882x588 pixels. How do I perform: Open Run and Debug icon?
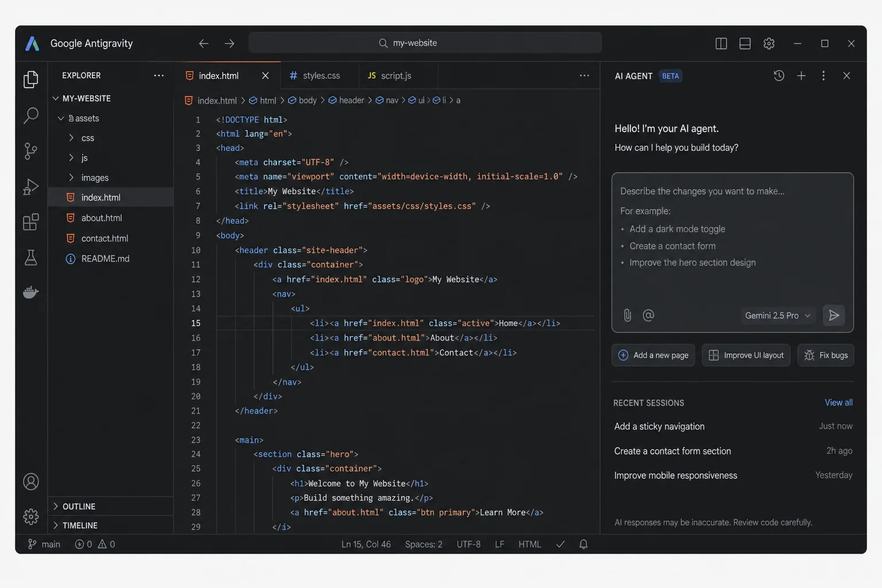(31, 187)
